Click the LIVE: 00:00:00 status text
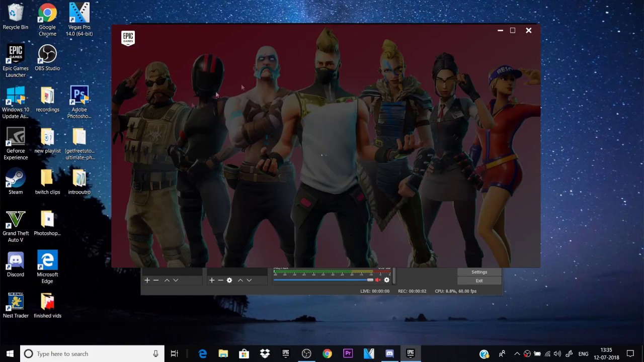644x362 pixels. coord(375,291)
